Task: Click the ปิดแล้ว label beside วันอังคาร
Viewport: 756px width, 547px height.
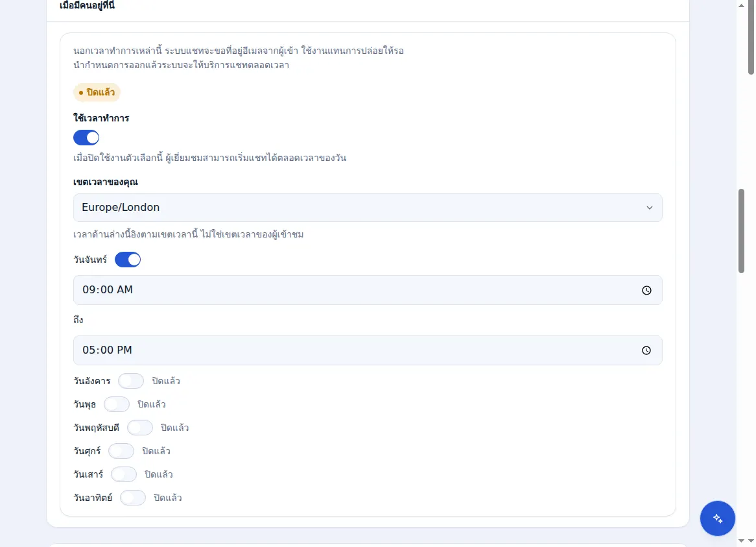Action: coord(166,381)
